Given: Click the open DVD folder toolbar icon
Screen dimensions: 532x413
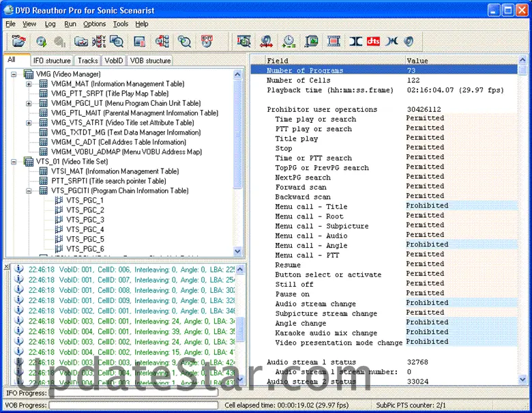Looking at the screenshot, I should click(x=18, y=42).
